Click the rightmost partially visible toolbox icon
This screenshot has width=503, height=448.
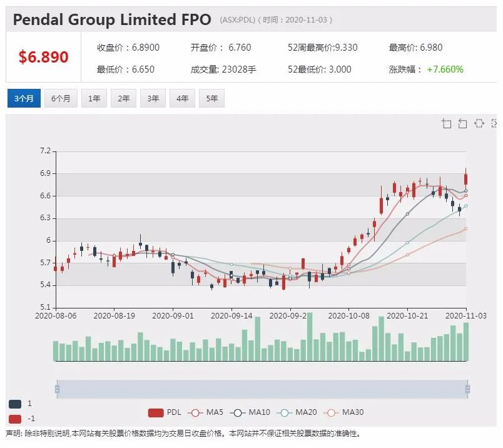coord(494,123)
